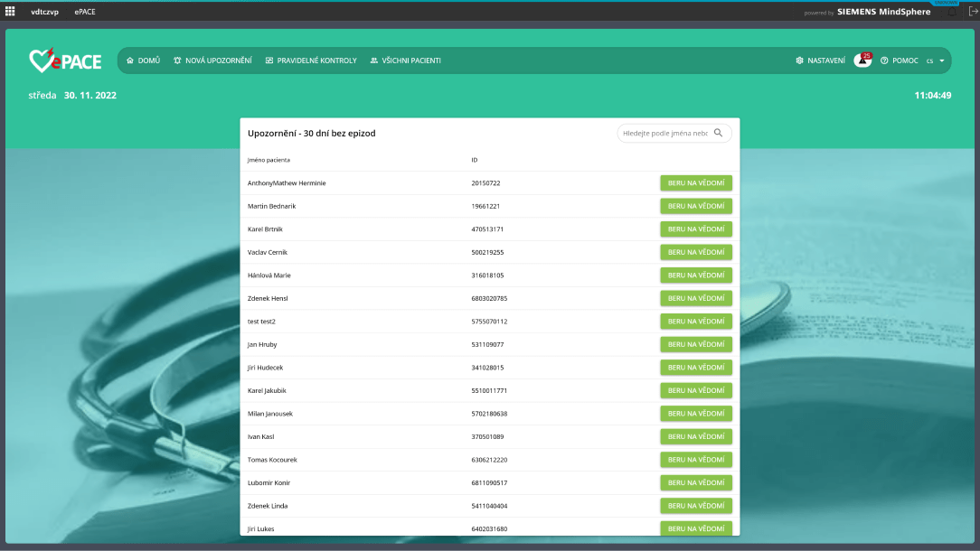Confirm alert for Zdenek Hensl
The width and height of the screenshot is (980, 551).
coord(695,298)
